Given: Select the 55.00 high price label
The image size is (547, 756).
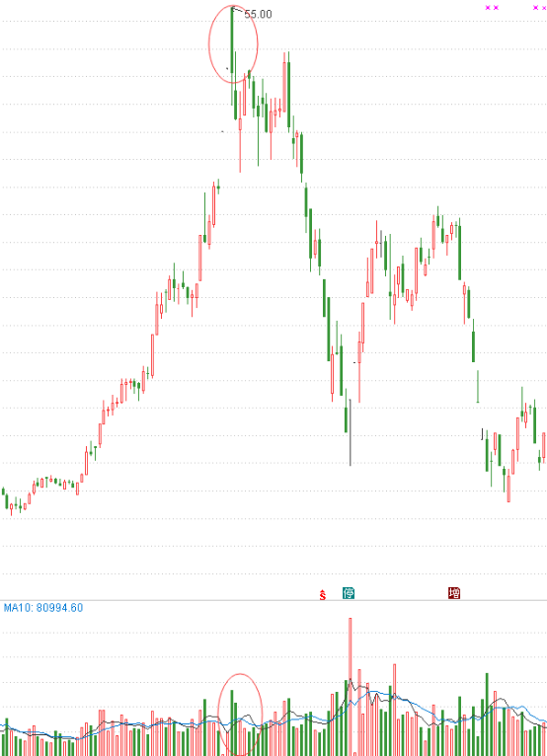Looking at the screenshot, I should point(258,15).
